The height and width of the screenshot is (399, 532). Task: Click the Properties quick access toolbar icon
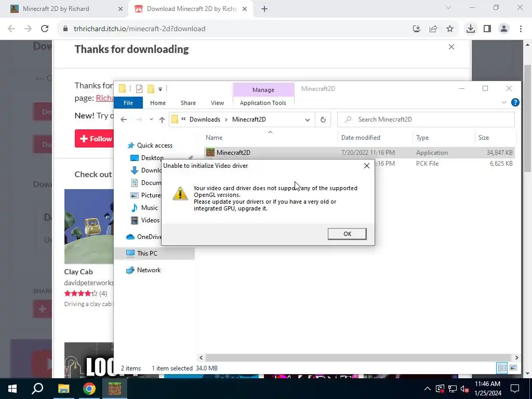point(139,89)
